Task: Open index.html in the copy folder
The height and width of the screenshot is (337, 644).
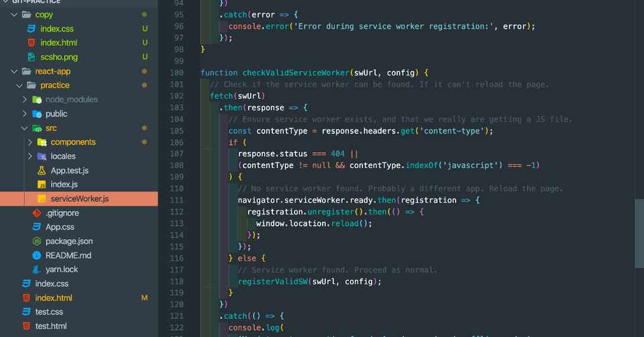Action: (59, 43)
